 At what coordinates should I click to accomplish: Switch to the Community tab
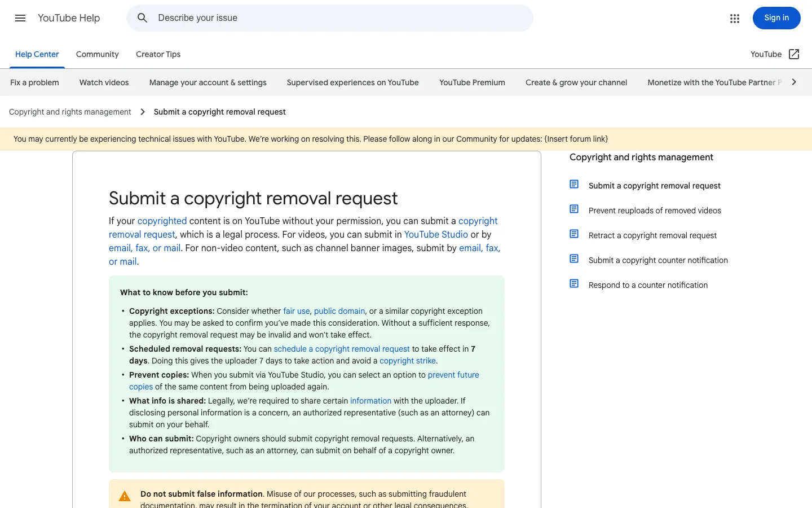(x=98, y=54)
